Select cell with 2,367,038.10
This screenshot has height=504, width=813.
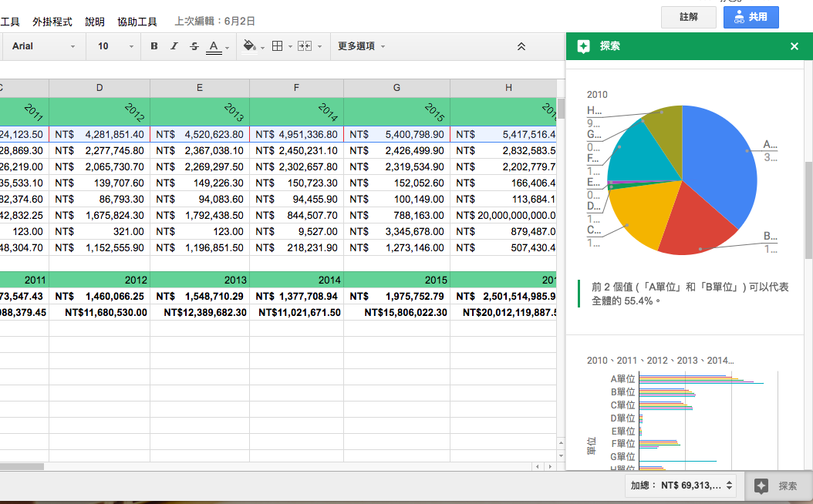(200, 151)
